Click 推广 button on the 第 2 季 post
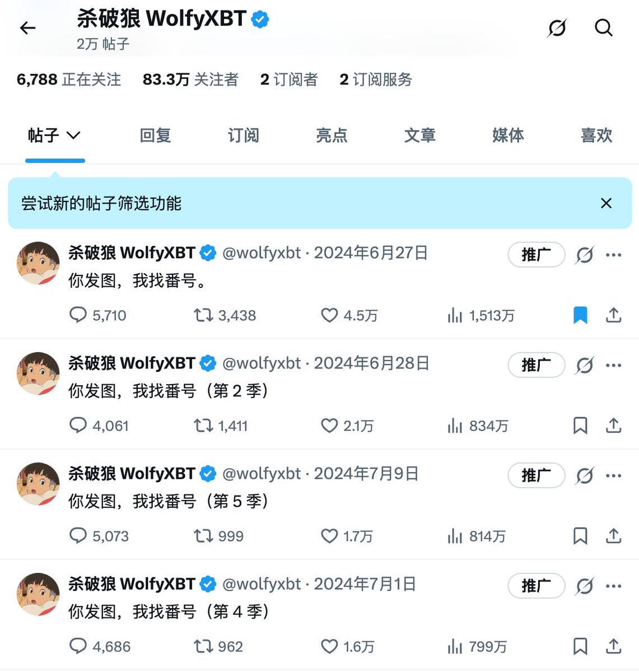639x672 pixels. [536, 365]
